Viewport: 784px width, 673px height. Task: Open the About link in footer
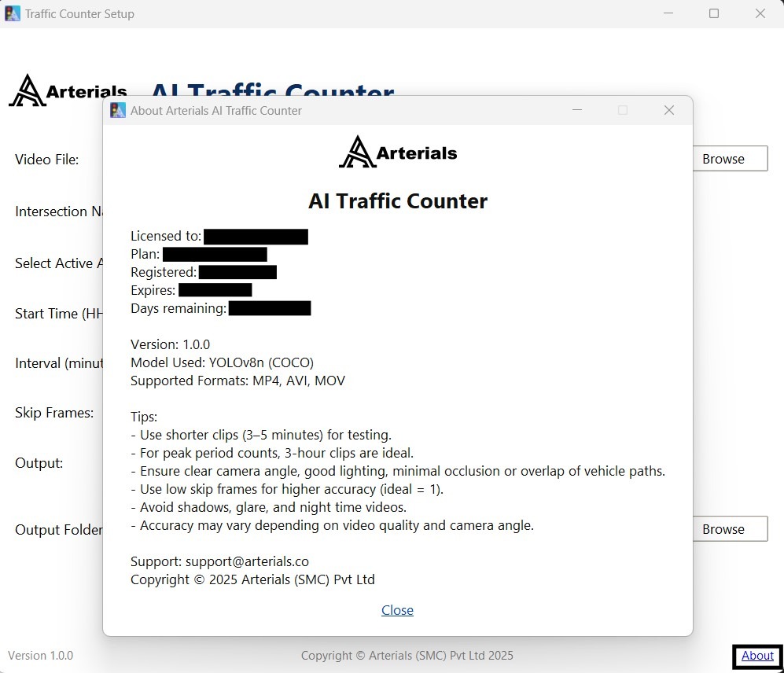tap(757, 656)
